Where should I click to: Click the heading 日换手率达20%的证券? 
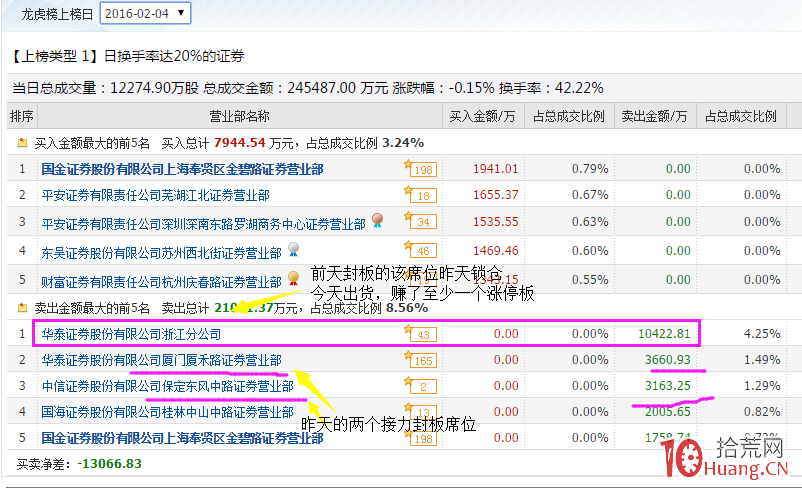174,56
